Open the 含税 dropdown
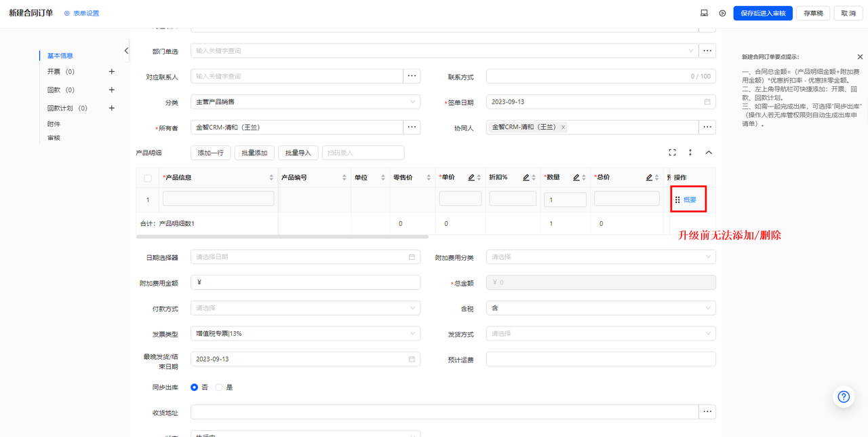Image resolution: width=868 pixels, height=437 pixels. point(601,308)
